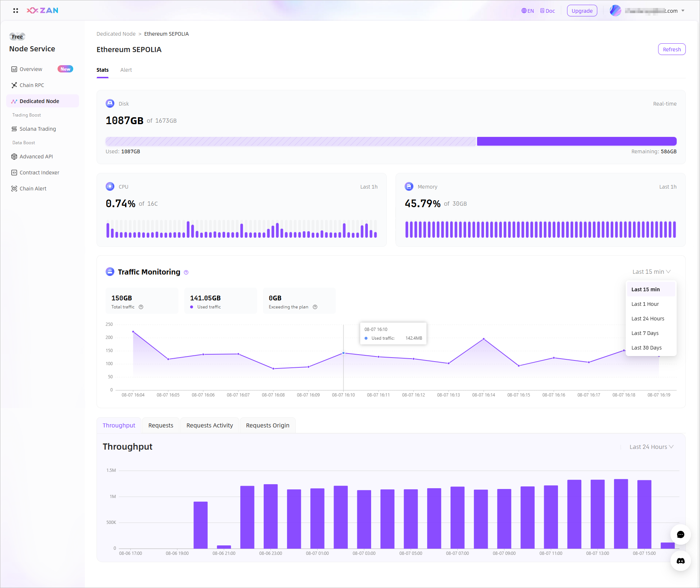The width and height of the screenshot is (700, 588).
Task: Click the used portion of disk bar
Action: 291,141
